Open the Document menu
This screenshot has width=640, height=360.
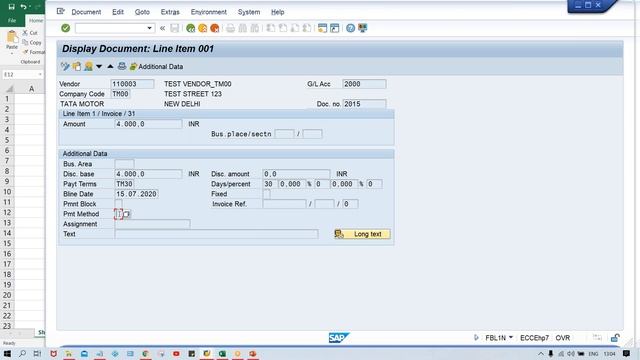coord(86,12)
